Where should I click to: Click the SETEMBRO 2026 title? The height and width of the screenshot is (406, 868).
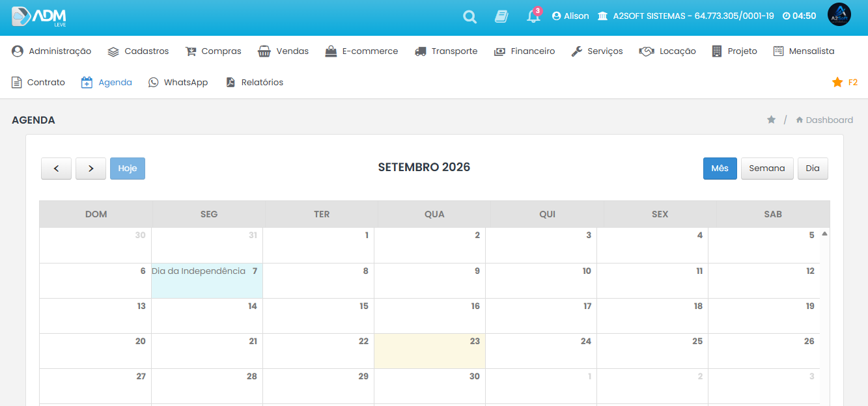point(424,167)
